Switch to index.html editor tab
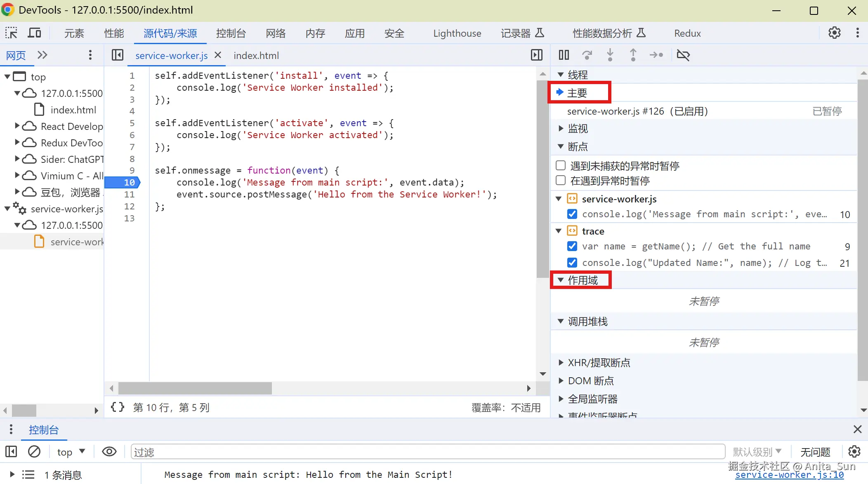The height and width of the screenshot is (484, 868). (x=256, y=55)
